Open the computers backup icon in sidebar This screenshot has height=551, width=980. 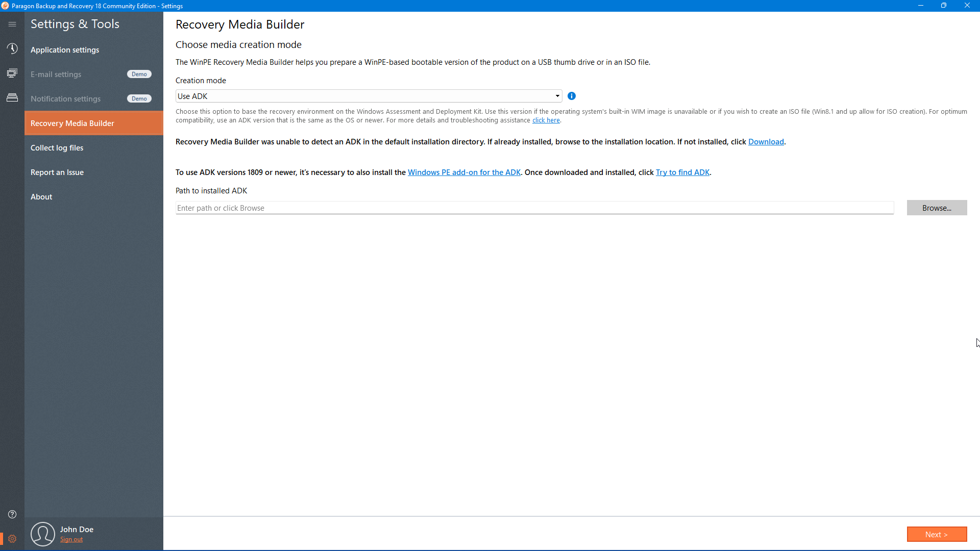click(12, 73)
